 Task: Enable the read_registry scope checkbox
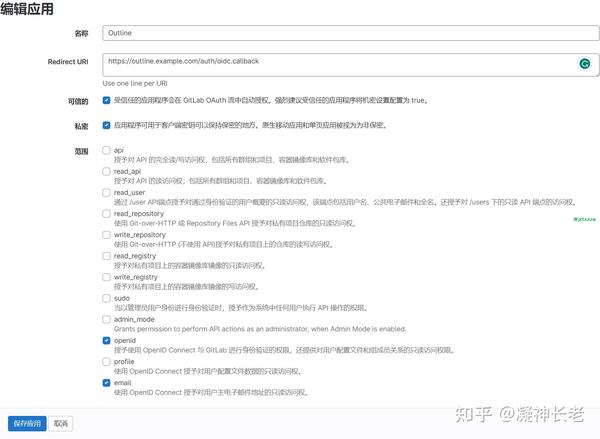[106, 256]
